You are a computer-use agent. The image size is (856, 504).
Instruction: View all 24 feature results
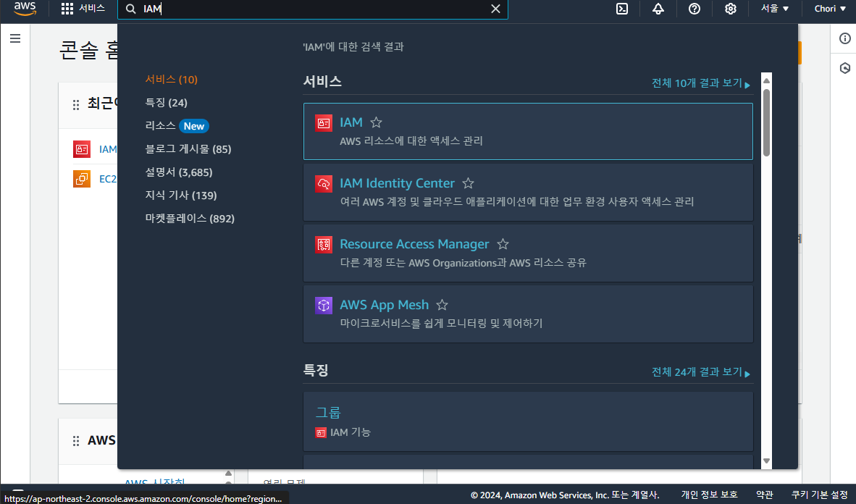click(701, 372)
